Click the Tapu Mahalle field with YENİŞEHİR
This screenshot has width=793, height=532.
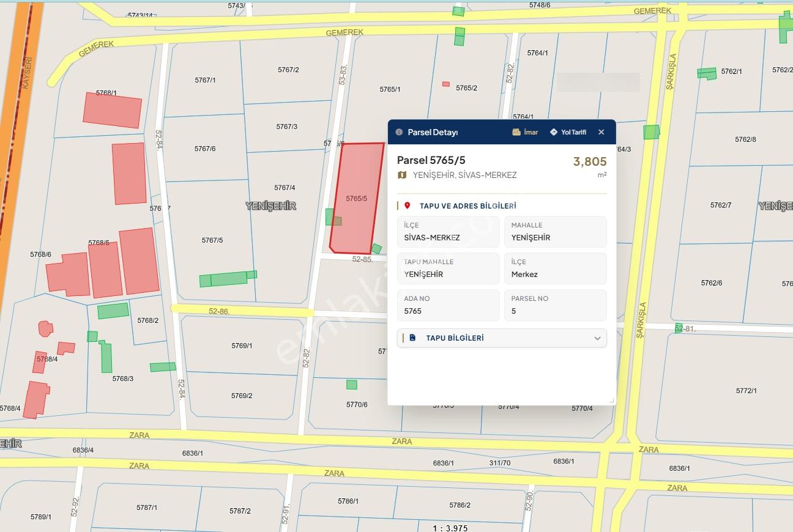coord(449,268)
